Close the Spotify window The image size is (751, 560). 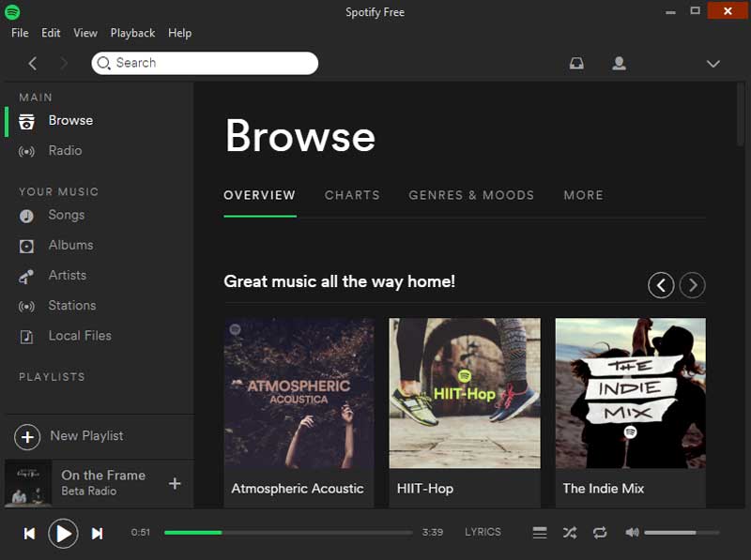[x=728, y=10]
